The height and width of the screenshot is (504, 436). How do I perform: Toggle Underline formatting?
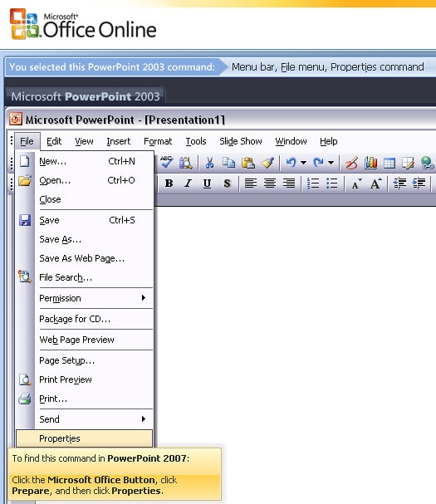coord(208,183)
